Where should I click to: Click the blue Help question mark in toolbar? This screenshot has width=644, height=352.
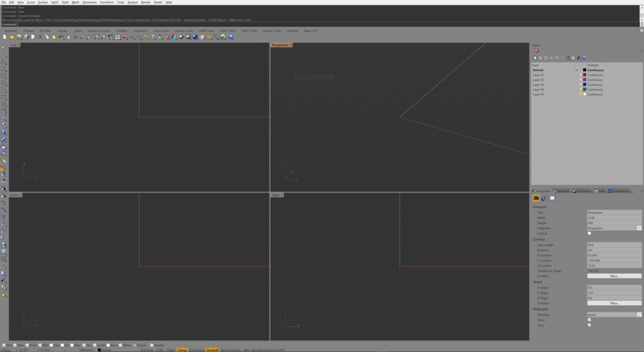coord(231,37)
